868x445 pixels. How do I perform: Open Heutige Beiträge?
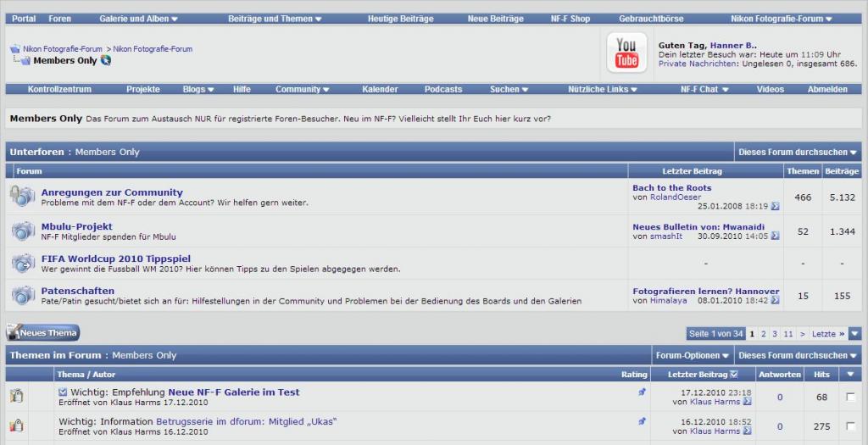401,19
